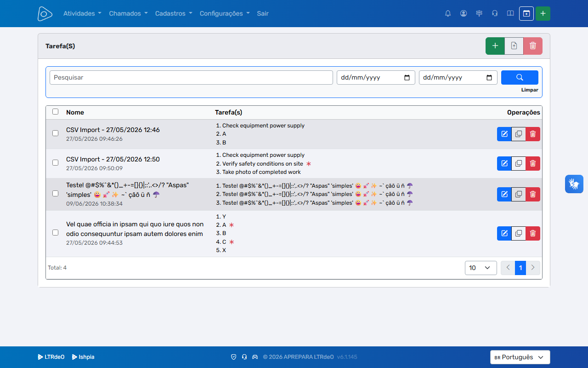This screenshot has width=588, height=368.
Task: Open the Configurações dropdown menu
Action: 225,13
